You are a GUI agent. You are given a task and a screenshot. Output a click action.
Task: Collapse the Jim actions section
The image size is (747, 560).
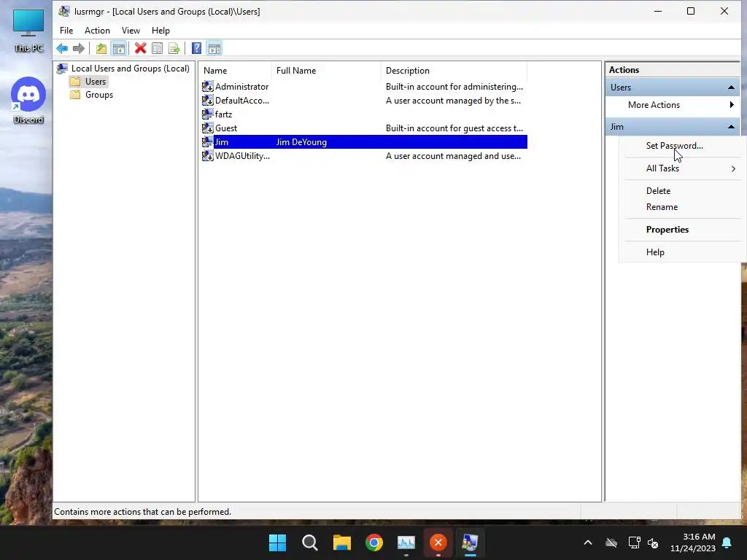pos(731,127)
